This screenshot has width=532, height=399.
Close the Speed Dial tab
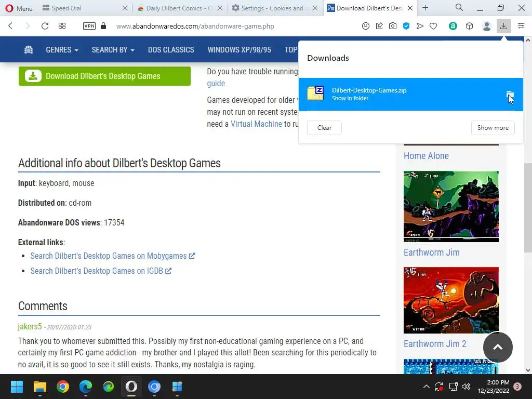coord(125,8)
